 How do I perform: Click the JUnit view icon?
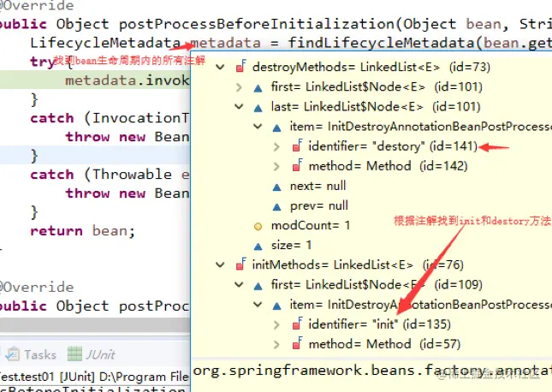74,354
